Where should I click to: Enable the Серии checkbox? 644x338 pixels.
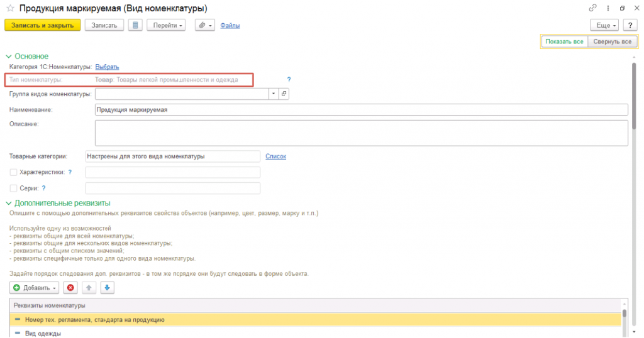[14, 188]
